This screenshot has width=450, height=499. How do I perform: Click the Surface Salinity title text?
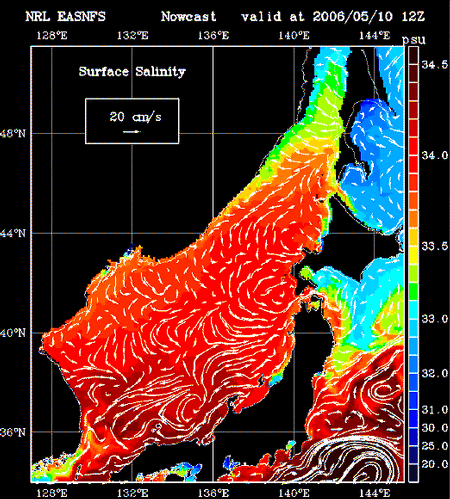coord(132,72)
